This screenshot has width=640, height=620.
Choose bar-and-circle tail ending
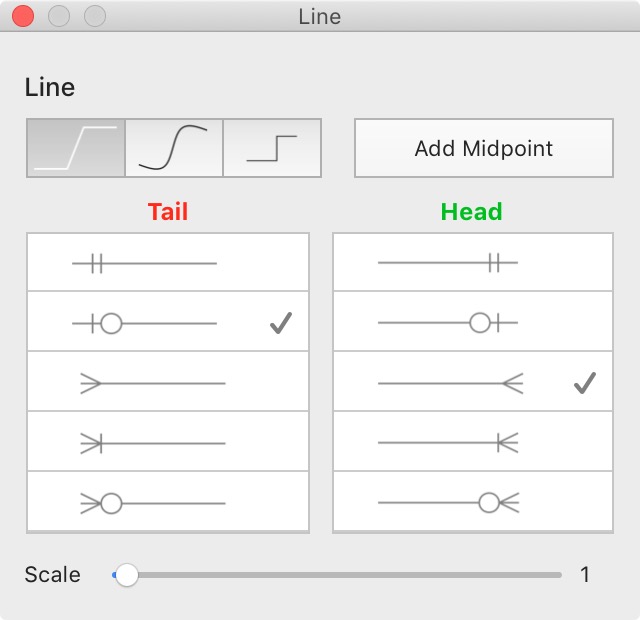(x=168, y=322)
